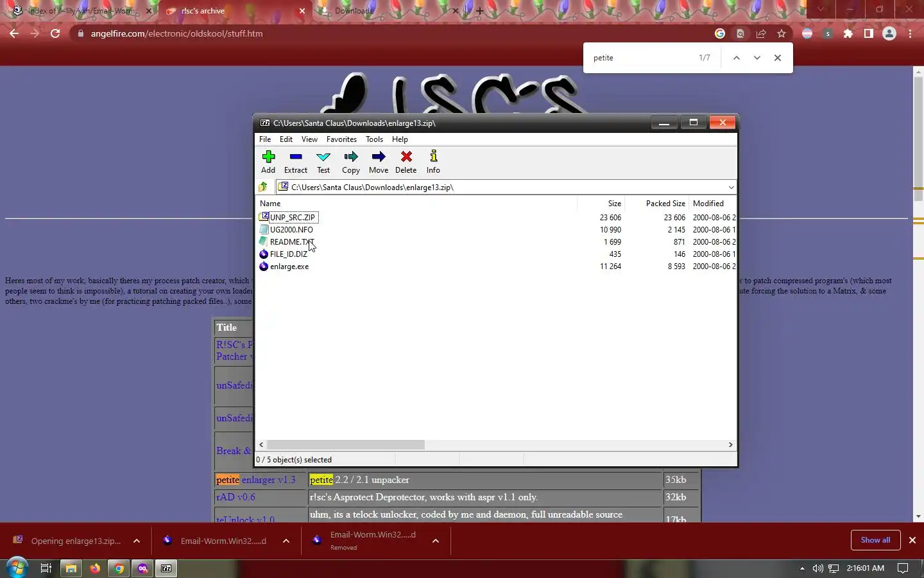Open a new browser tab
This screenshot has width=924, height=578.
[480, 11]
